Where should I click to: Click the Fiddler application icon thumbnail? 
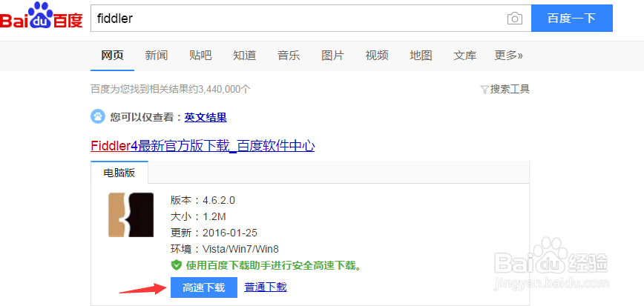tap(131, 215)
